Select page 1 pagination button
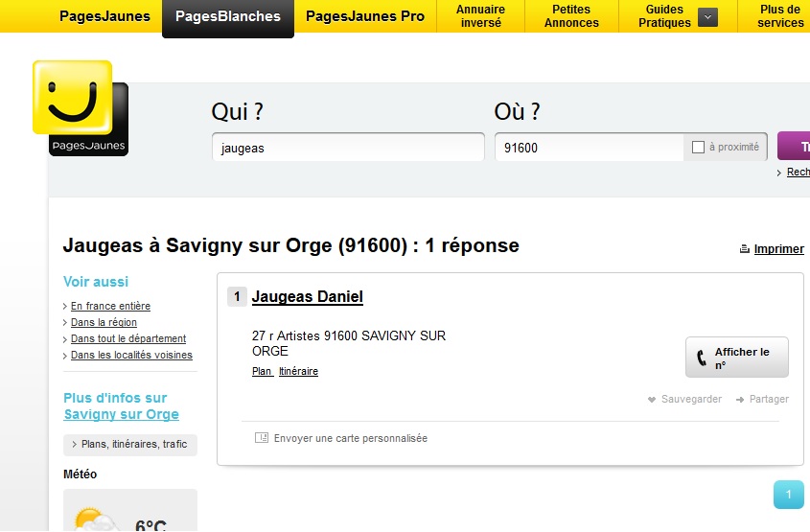Screen dimensions: 810x532 click(x=788, y=495)
